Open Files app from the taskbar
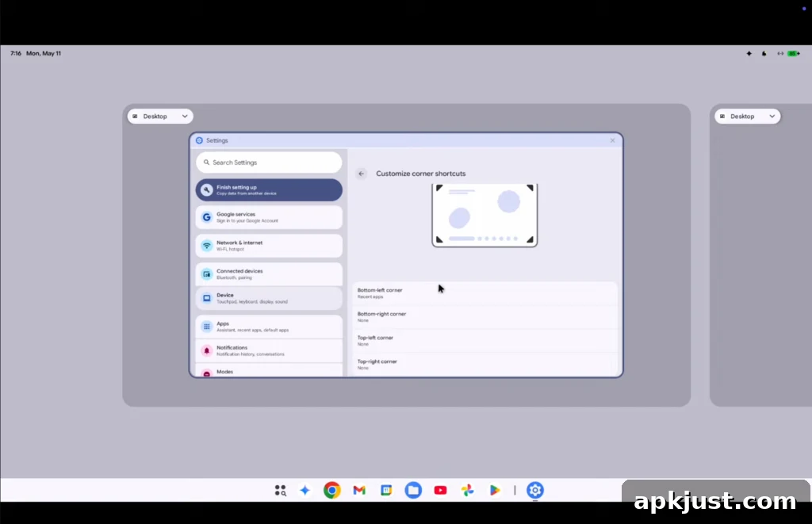812x524 pixels. click(x=413, y=491)
